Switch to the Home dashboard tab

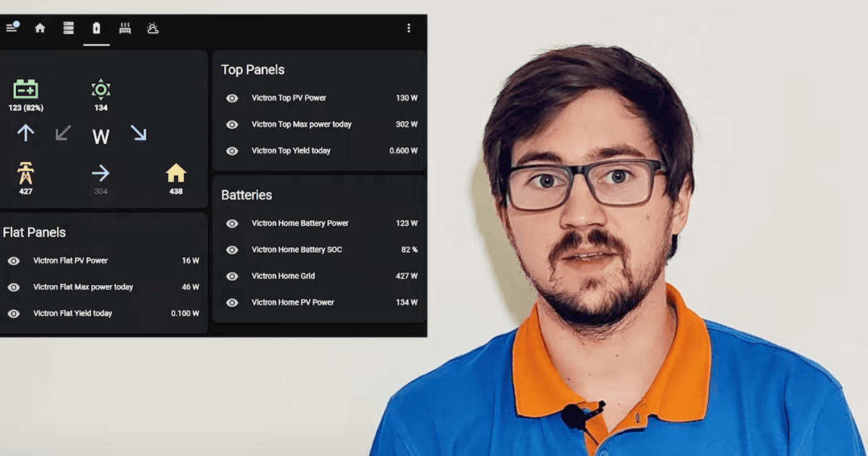click(40, 28)
